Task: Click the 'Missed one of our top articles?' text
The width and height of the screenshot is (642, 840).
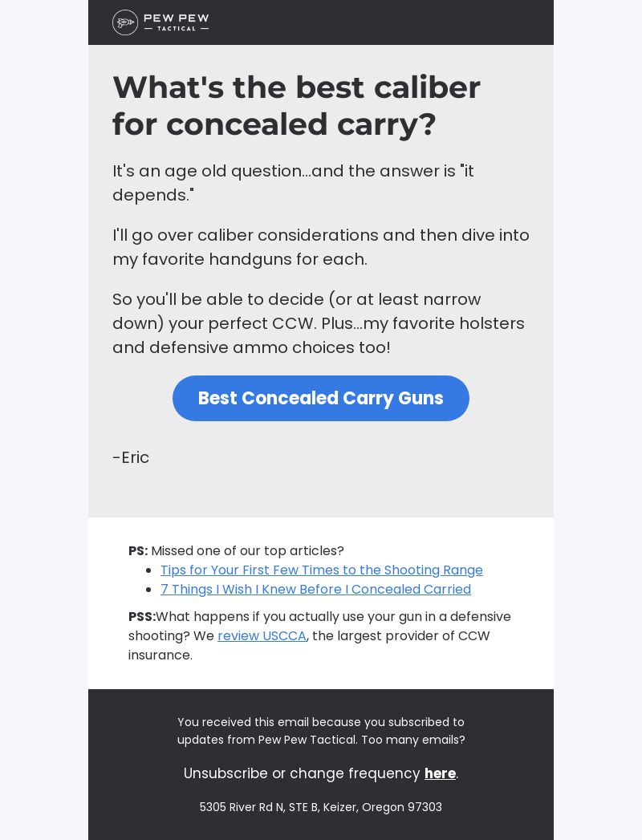Action: [x=248, y=550]
